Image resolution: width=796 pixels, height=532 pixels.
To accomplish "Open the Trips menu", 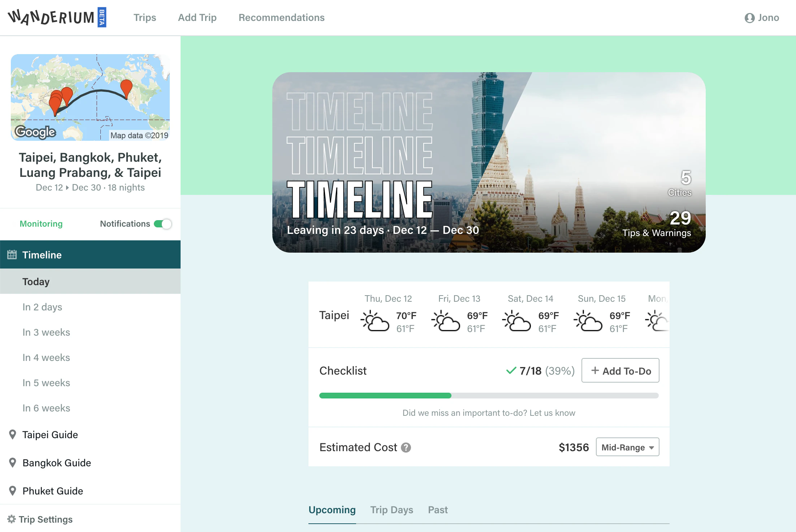I will coord(145,18).
